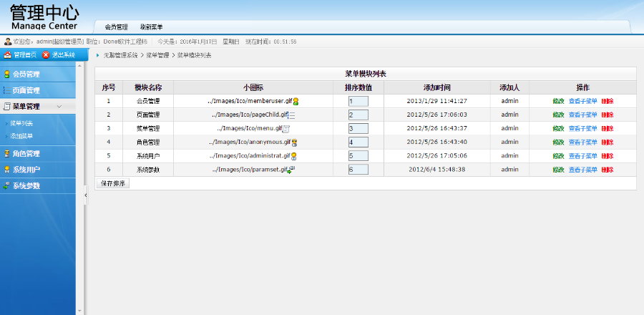
Task: Focus the sort value field containing 5
Action: tap(358, 156)
